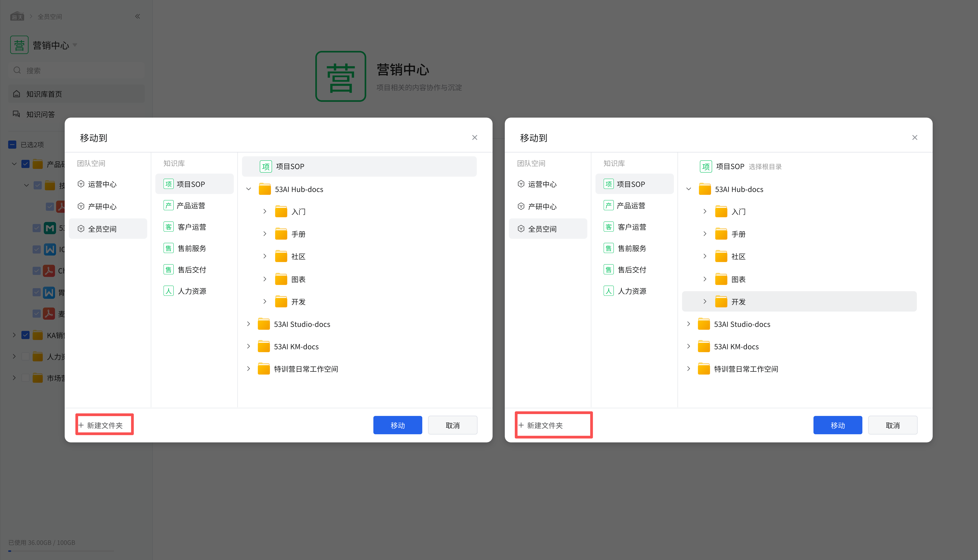The height and width of the screenshot is (560, 978).
Task: Click the 搜索 search input field
Action: [77, 70]
